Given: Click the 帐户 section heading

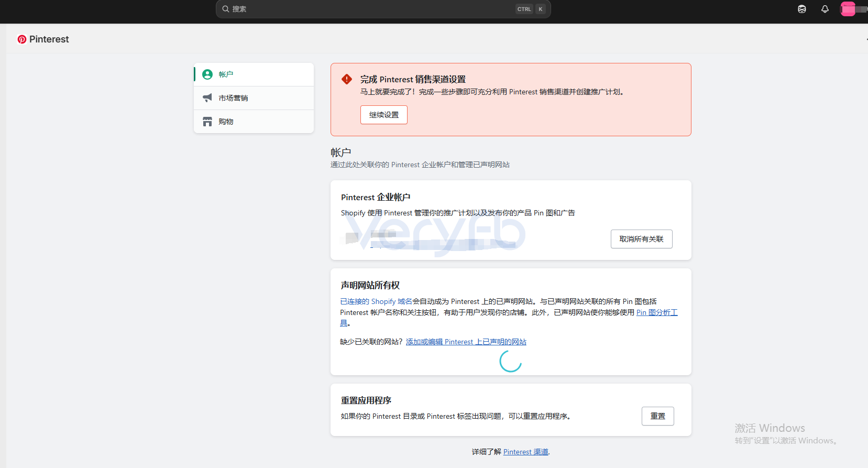Looking at the screenshot, I should coord(340,153).
